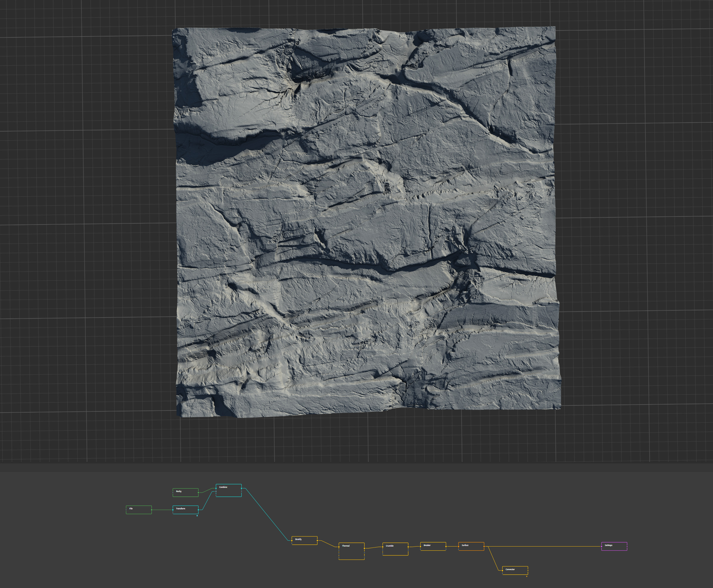Select the Surface node
The height and width of the screenshot is (588, 713).
pyautogui.click(x=471, y=546)
